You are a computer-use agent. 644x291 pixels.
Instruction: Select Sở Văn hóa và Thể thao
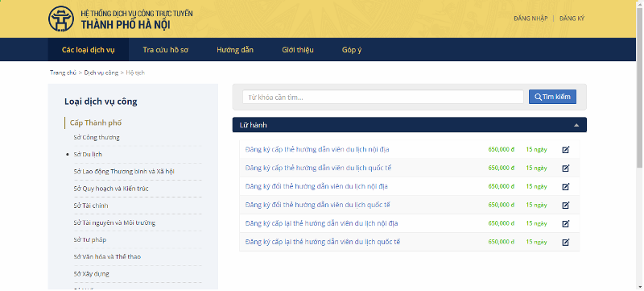(x=107, y=257)
